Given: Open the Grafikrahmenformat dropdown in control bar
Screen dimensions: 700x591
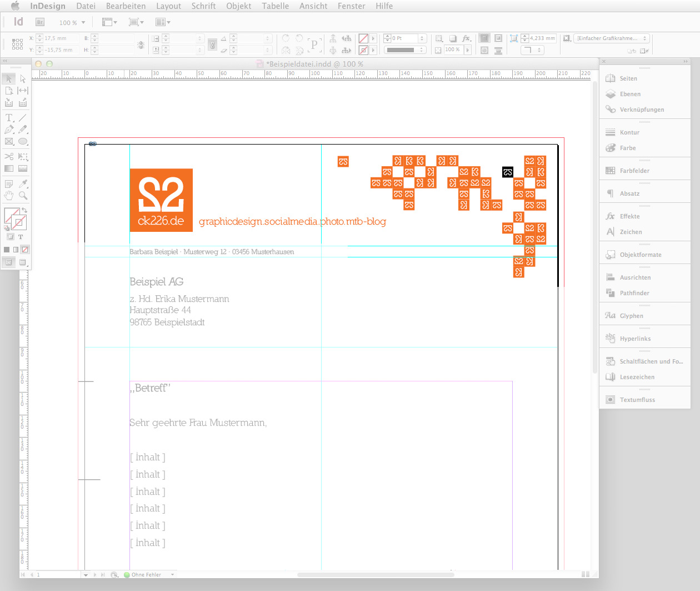Looking at the screenshot, I should coord(646,38).
